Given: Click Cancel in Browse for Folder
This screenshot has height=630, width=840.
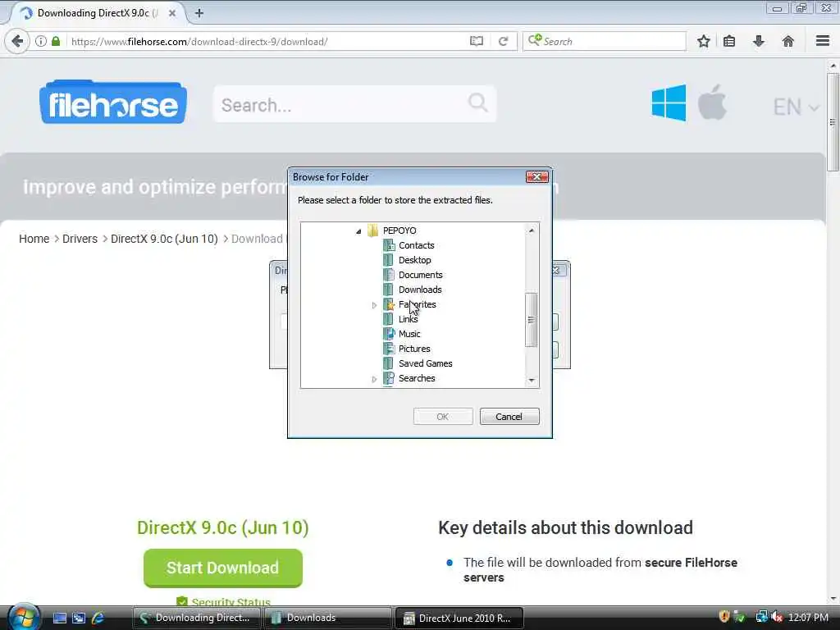Looking at the screenshot, I should (509, 416).
